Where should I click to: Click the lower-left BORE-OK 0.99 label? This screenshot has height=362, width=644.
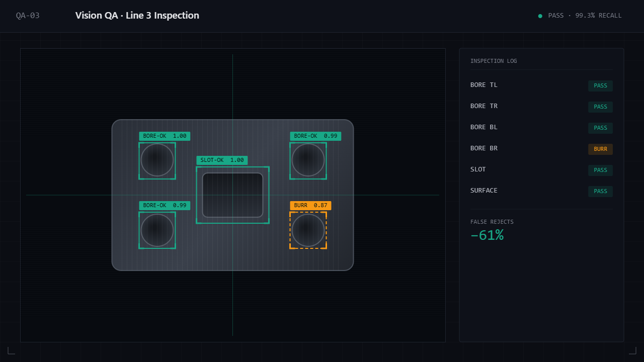tap(165, 206)
